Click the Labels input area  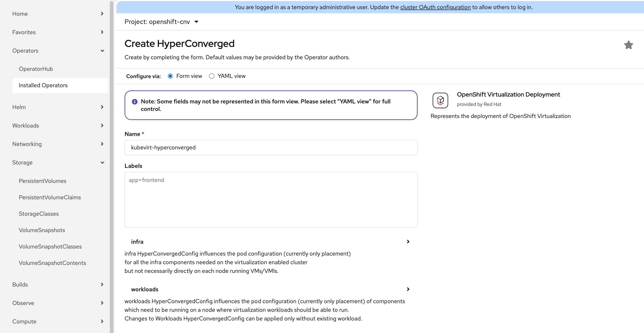click(x=271, y=200)
